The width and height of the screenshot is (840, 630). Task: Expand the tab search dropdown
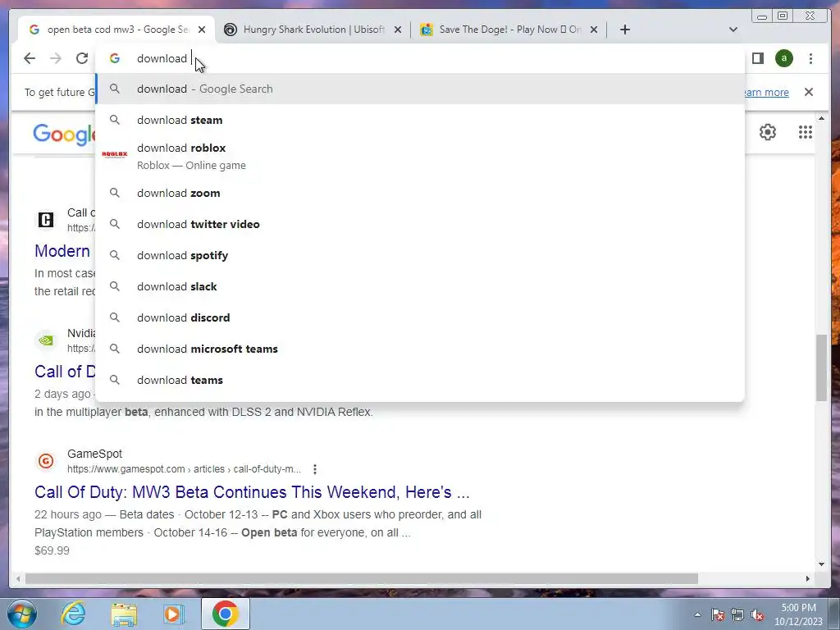(x=733, y=30)
